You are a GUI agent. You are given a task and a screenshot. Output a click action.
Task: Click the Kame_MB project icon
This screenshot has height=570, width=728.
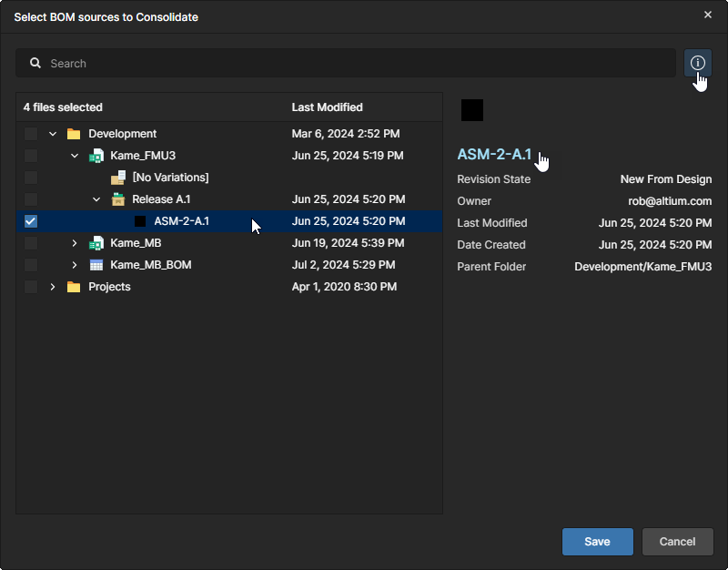(x=96, y=243)
